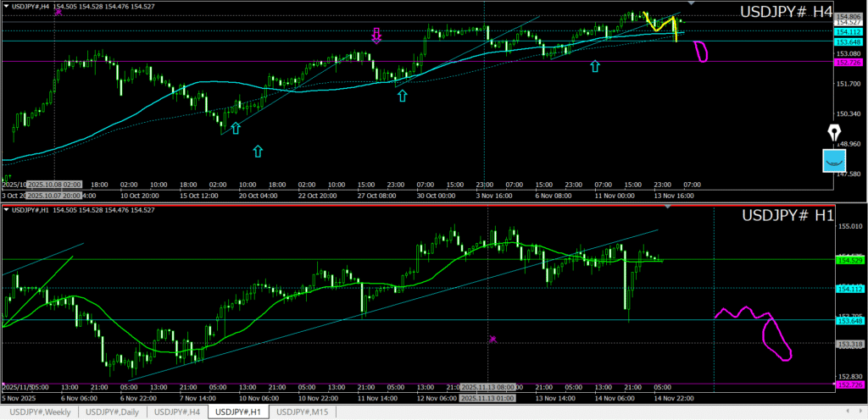Image resolution: width=868 pixels, height=420 pixels.
Task: Click the USDJPY# H4 title label
Action: click(786, 12)
